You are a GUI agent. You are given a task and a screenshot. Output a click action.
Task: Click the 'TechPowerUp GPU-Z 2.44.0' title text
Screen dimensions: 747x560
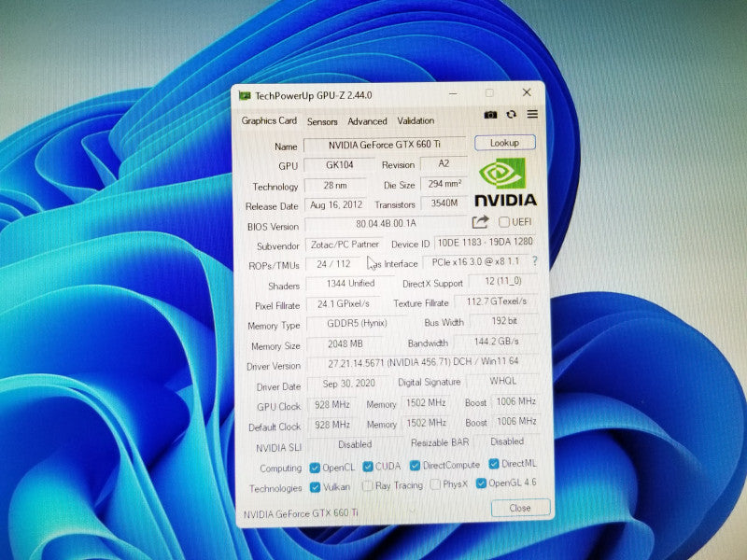[313, 95]
